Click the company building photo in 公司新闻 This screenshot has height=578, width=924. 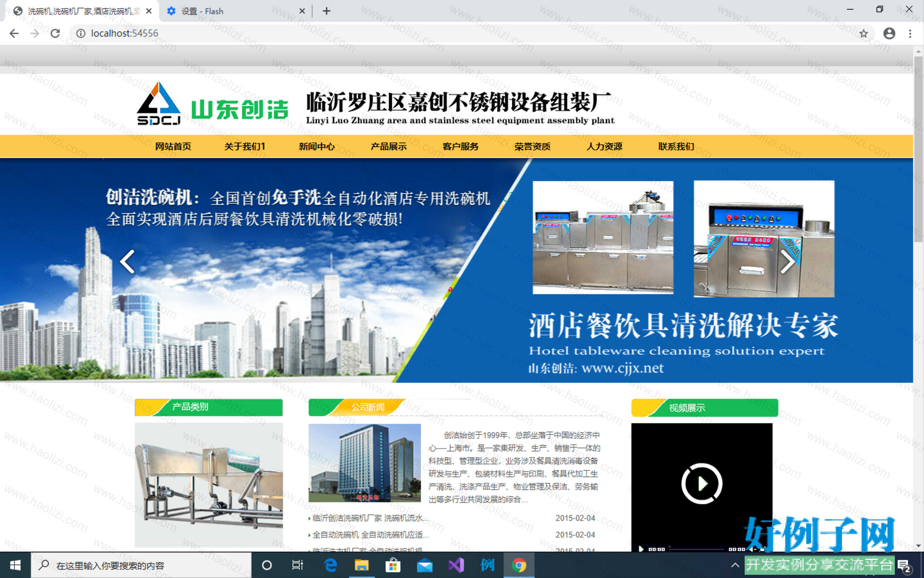coord(365,463)
